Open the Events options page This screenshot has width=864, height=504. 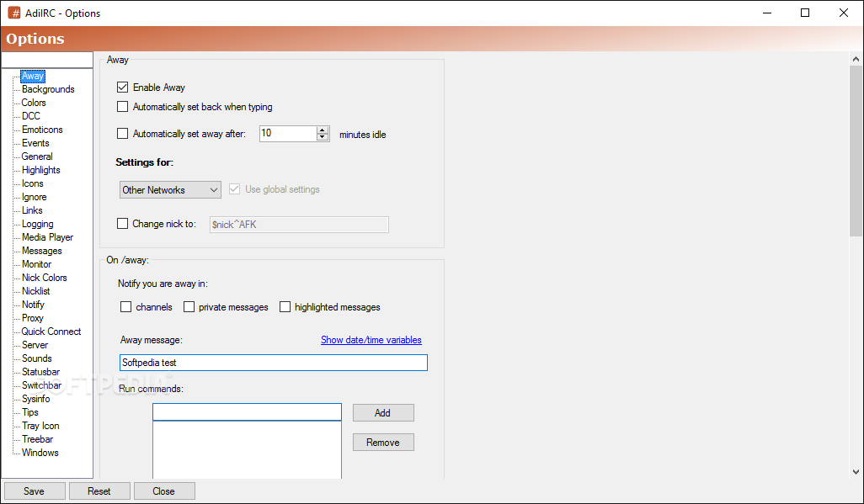[35, 143]
